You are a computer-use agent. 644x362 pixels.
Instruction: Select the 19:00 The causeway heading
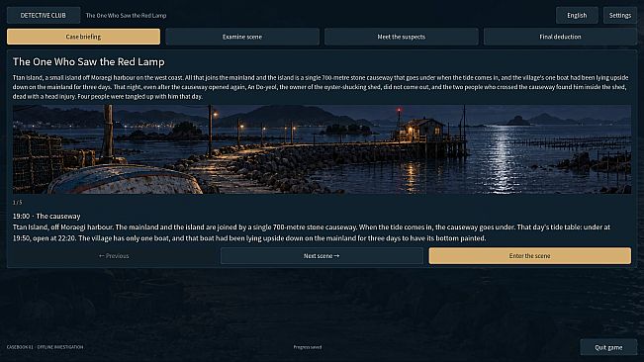[x=46, y=216]
